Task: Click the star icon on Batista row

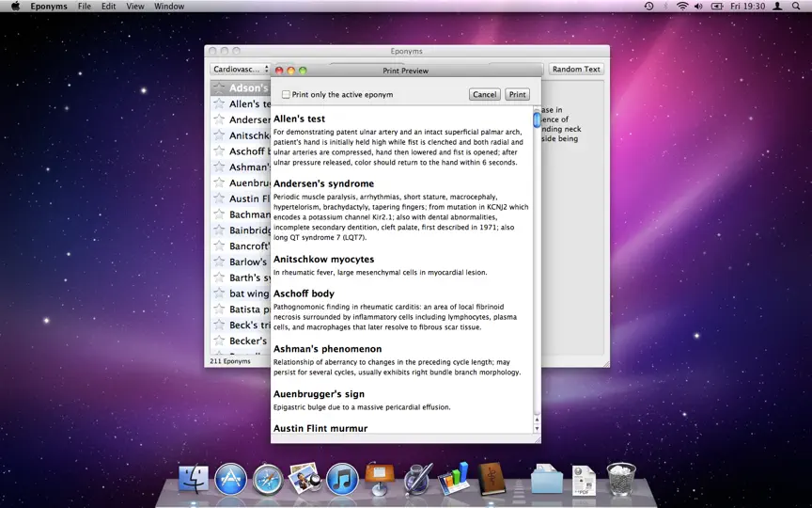Action: (x=220, y=309)
